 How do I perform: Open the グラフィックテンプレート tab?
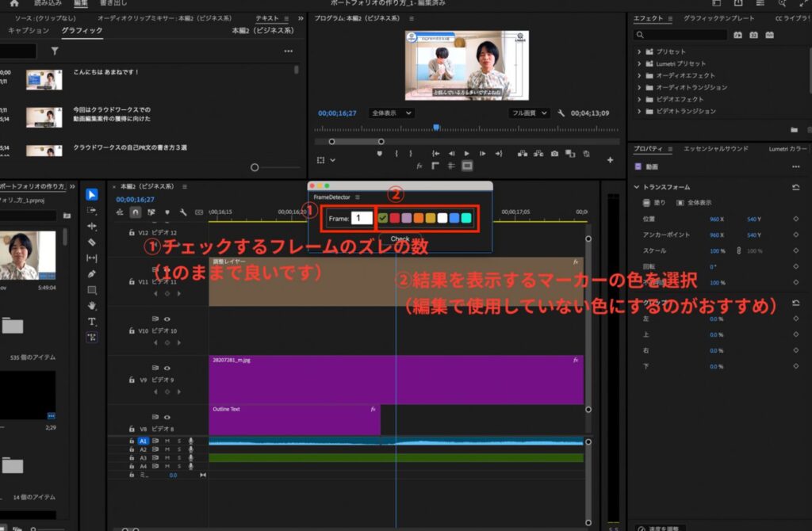point(718,18)
